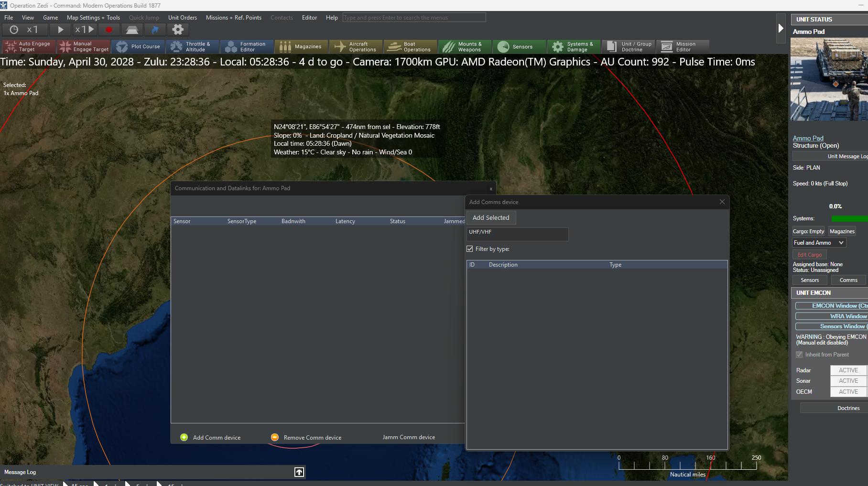Open the WRA Window button

[x=832, y=316]
